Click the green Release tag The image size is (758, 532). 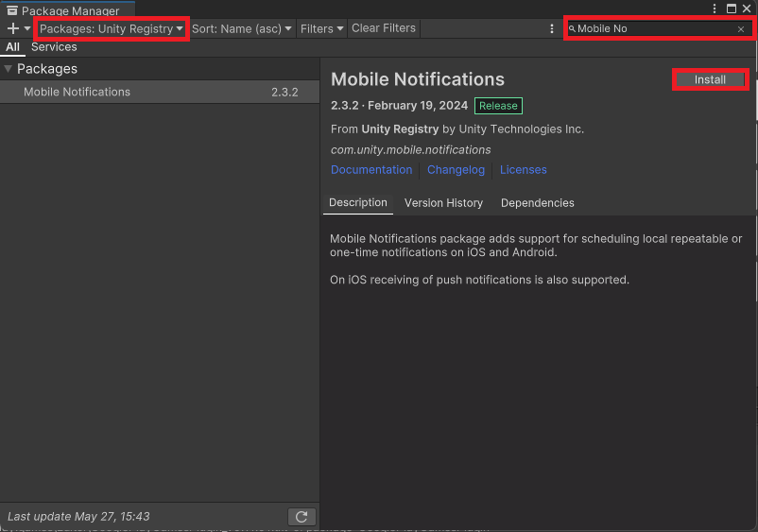click(x=498, y=106)
